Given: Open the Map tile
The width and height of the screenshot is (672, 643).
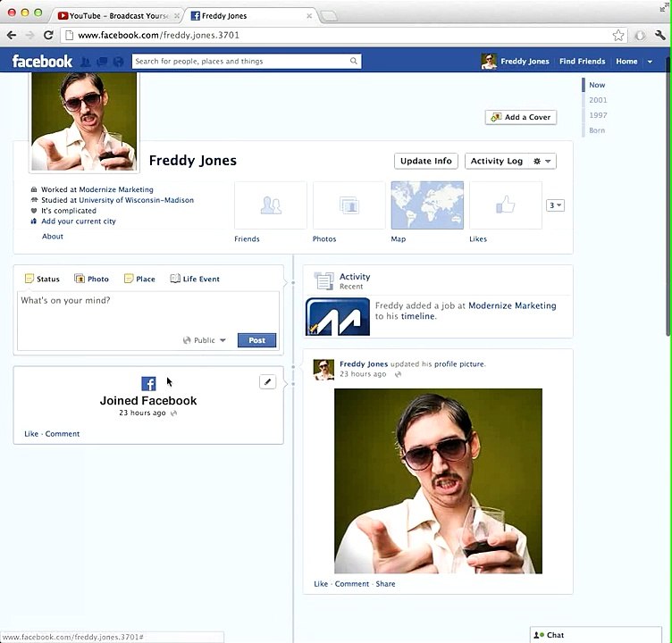Looking at the screenshot, I should coord(427,205).
